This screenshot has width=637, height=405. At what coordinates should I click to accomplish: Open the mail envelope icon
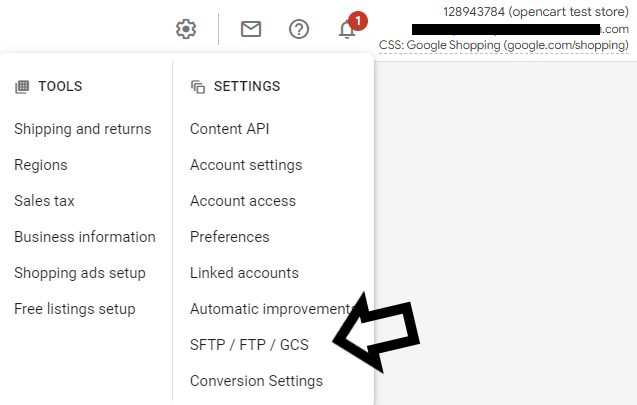click(x=251, y=29)
